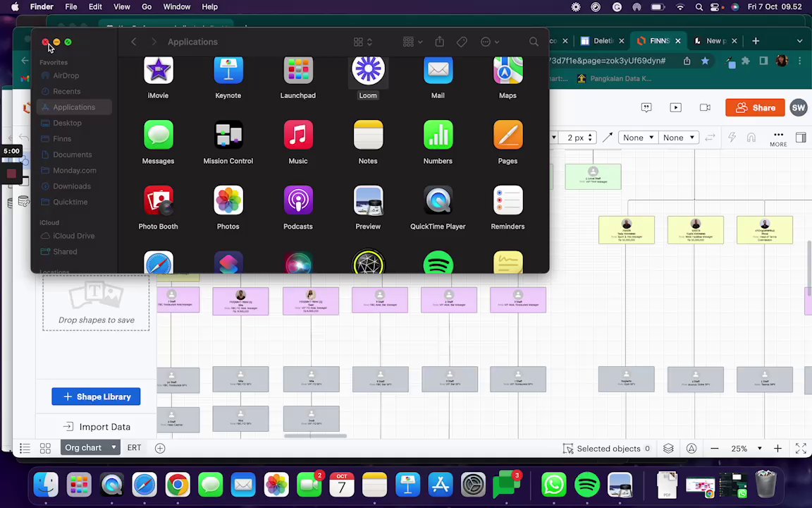This screenshot has width=812, height=508.
Task: Open the Keynote application icon in Finder
Action: (228, 71)
